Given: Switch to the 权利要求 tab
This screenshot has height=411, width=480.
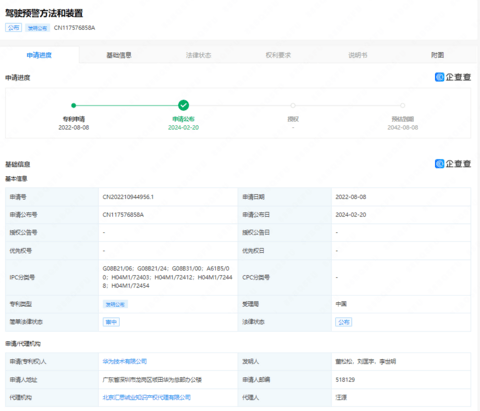Looking at the screenshot, I should point(278,55).
